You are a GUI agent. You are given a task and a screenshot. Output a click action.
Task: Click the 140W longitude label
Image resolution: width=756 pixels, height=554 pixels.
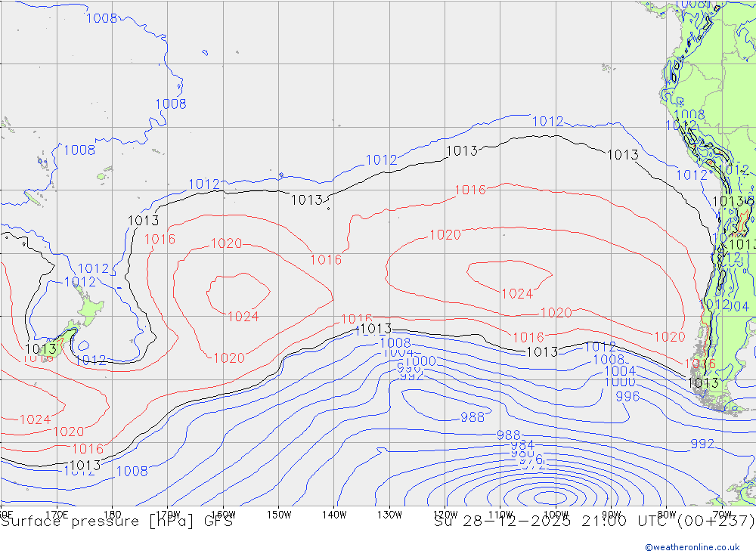(334, 515)
